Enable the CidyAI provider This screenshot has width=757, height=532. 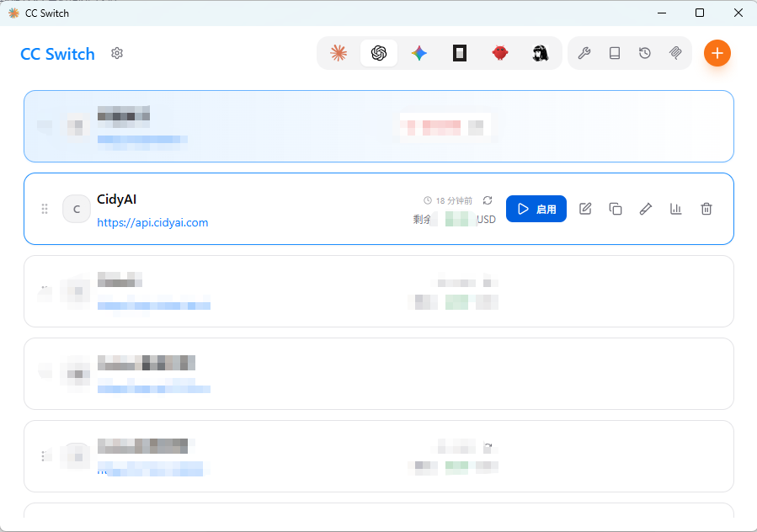[536, 209]
